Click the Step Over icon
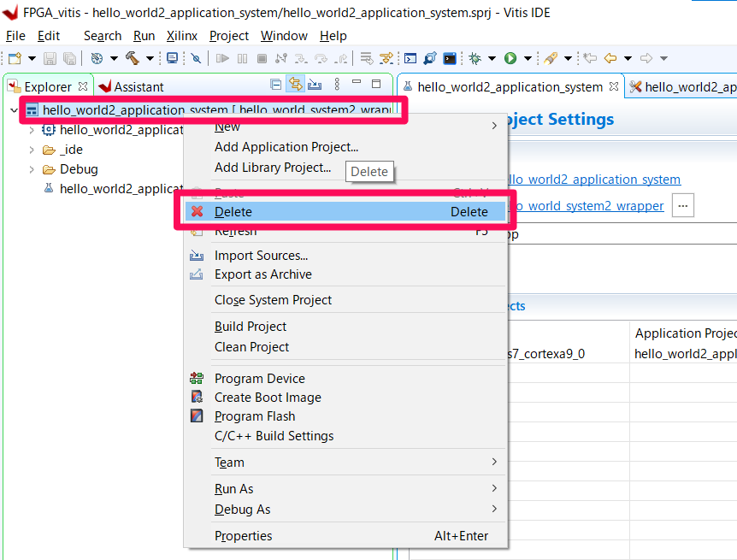Viewport: 737px width, 560px height. point(321,58)
